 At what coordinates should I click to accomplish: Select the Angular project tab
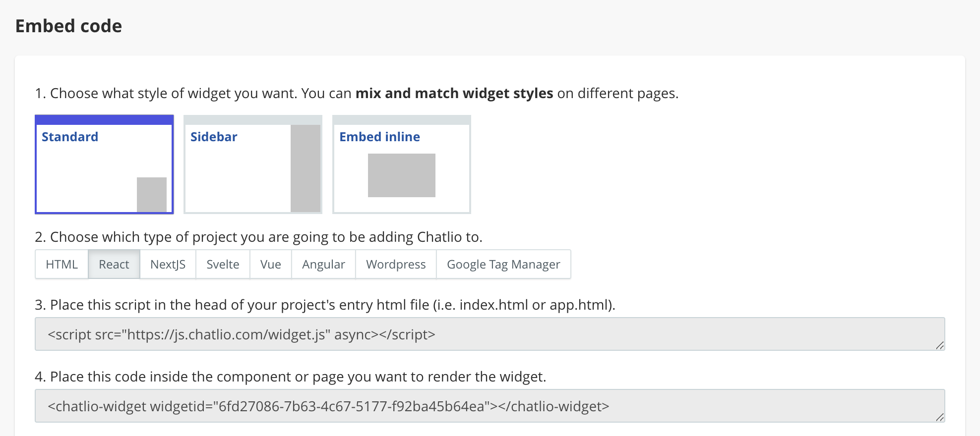tap(324, 265)
